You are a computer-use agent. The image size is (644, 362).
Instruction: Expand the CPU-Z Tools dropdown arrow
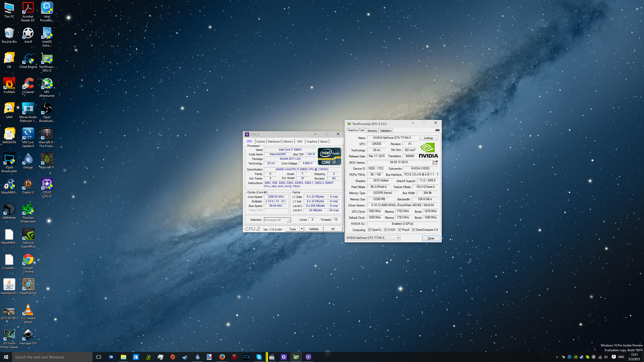point(302,229)
